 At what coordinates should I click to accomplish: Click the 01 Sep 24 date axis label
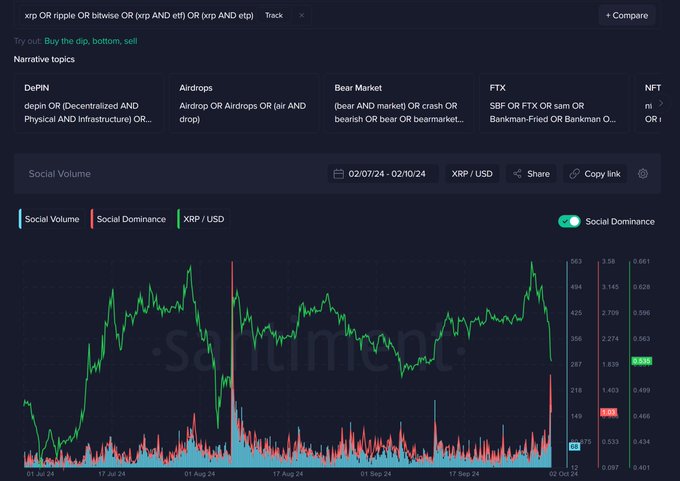(x=376, y=474)
